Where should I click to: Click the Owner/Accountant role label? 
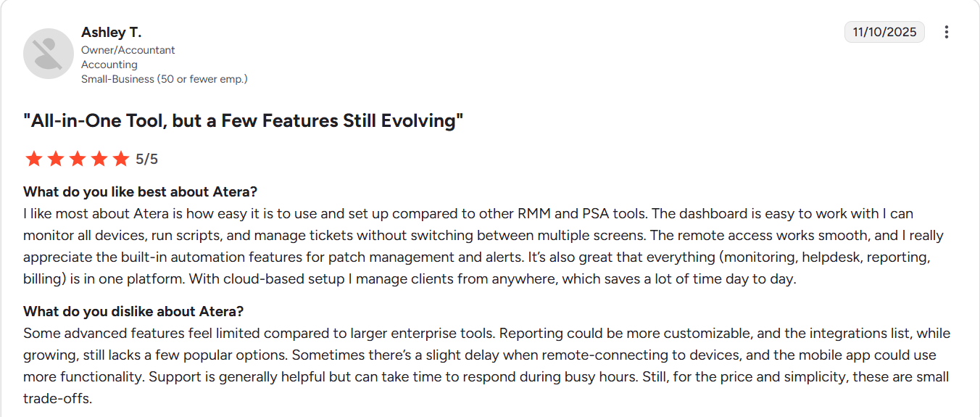(x=128, y=50)
